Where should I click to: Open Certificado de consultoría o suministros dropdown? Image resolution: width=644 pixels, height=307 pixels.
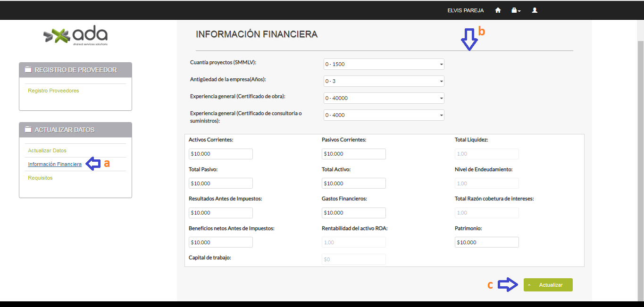pyautogui.click(x=384, y=115)
